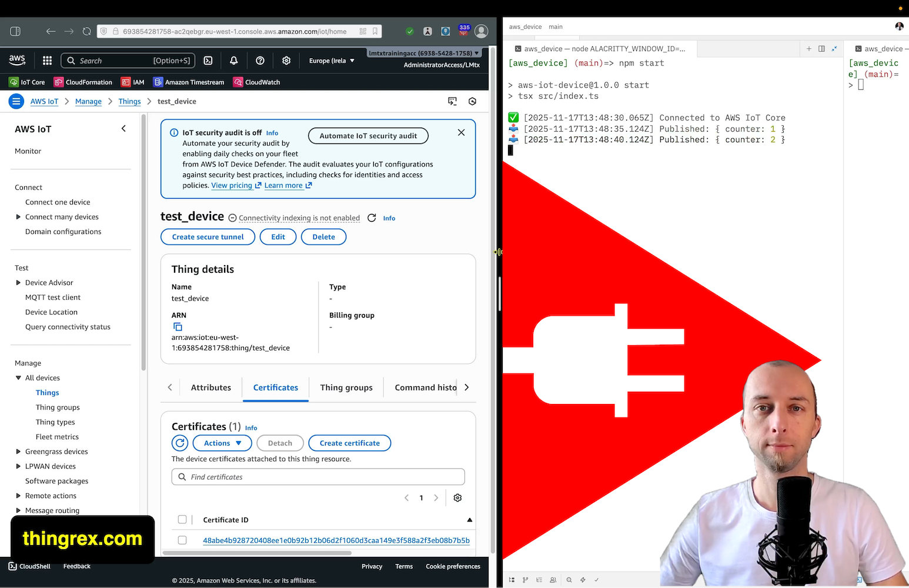Click the notifications bell
The image size is (909, 588).
point(233,60)
